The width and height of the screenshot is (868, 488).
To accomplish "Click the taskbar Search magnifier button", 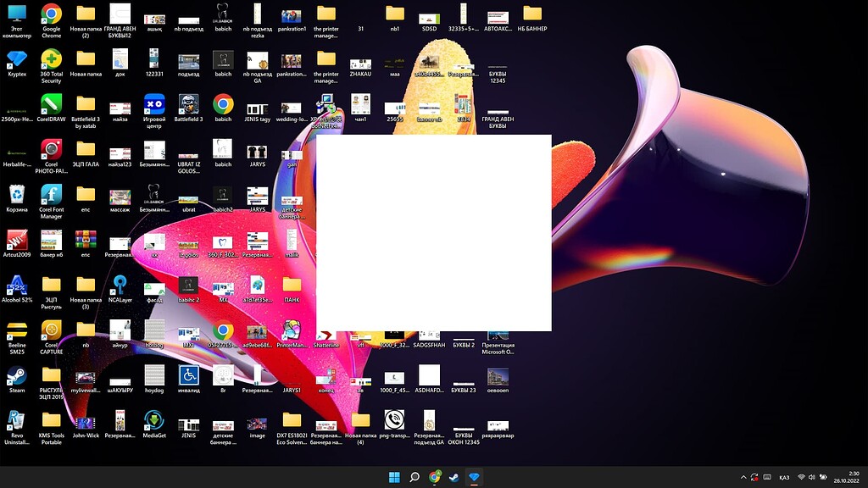I will click(x=415, y=477).
